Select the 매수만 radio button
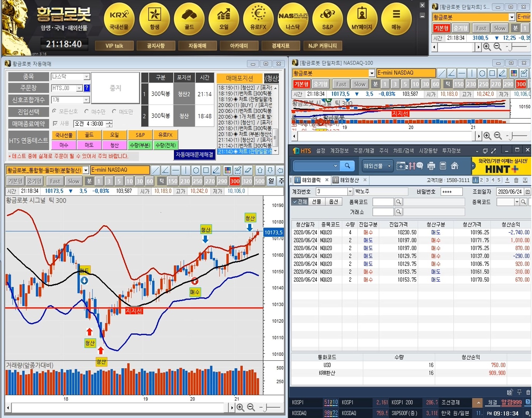Viewport: 532px width, 418px height. pyautogui.click(x=87, y=111)
